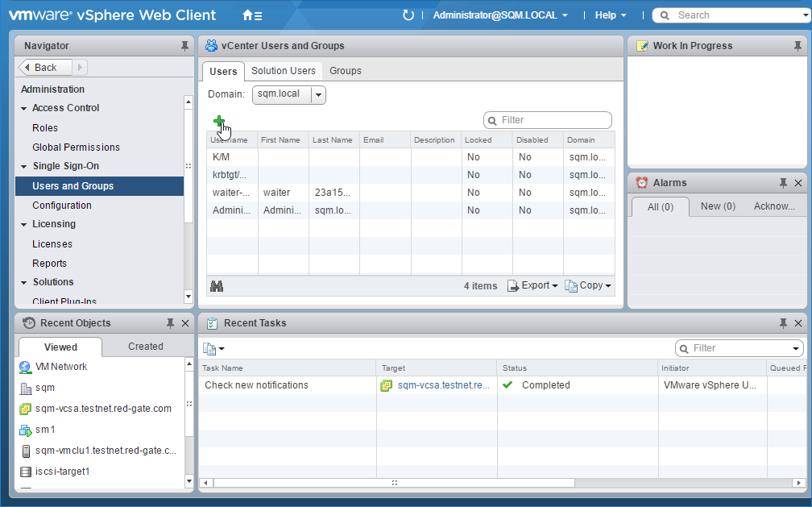Click the Recent Tasks copy icon dropdown
The height and width of the screenshot is (507, 812).
pyautogui.click(x=213, y=348)
